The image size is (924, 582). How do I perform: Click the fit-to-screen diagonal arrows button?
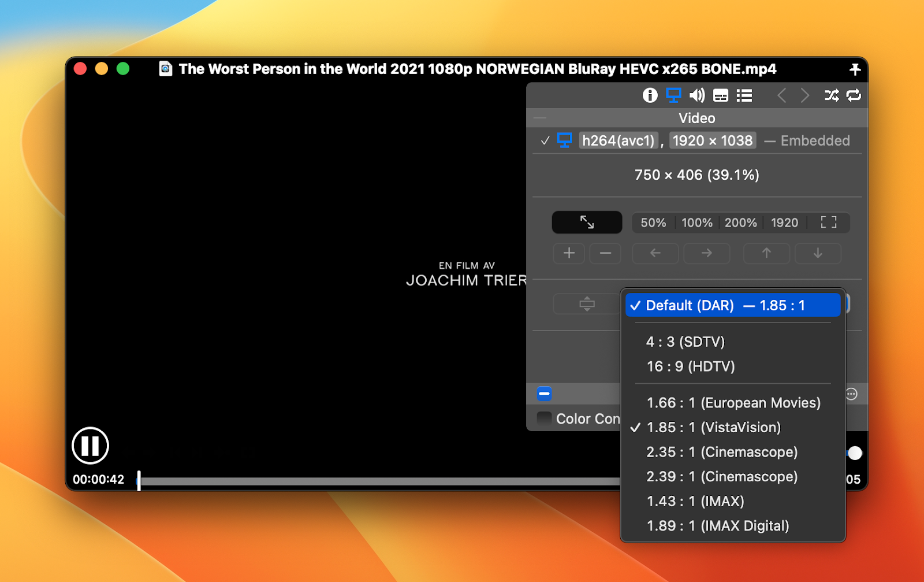(587, 223)
